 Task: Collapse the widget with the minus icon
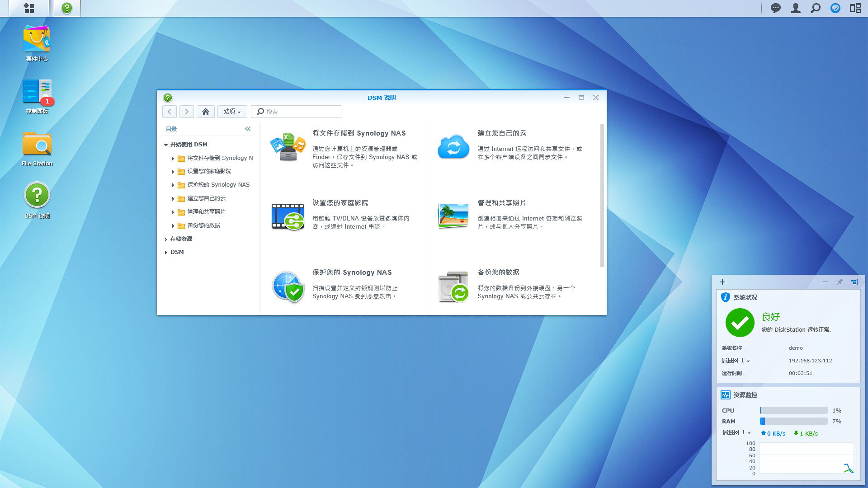tap(826, 282)
